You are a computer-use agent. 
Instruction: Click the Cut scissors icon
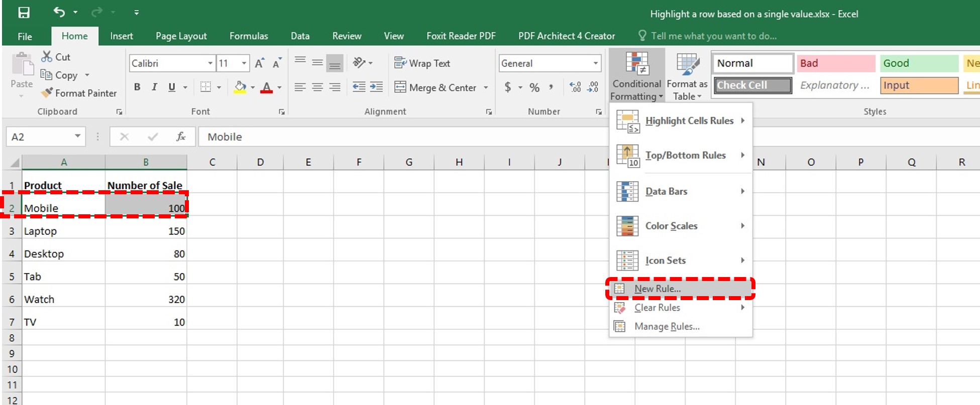[x=47, y=57]
